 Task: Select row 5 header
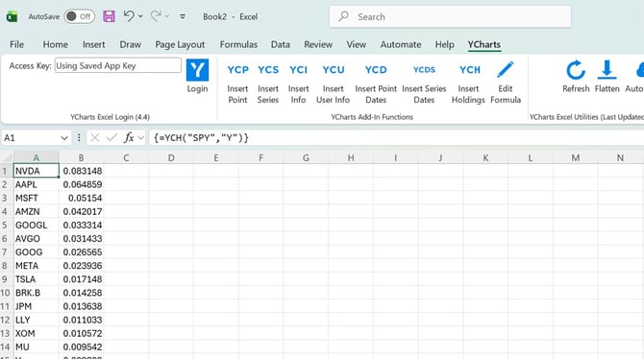[x=6, y=225]
